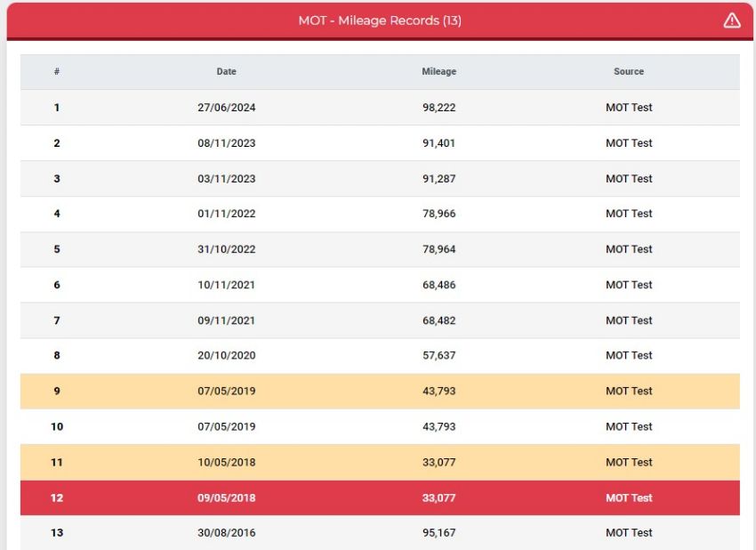Select the row dated 31/10/2022
756x550 pixels.
tap(380, 249)
